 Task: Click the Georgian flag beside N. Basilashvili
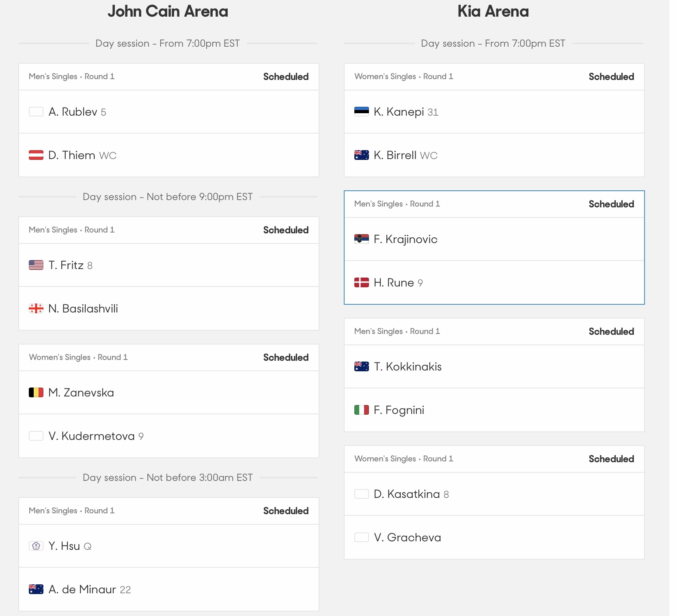point(36,308)
